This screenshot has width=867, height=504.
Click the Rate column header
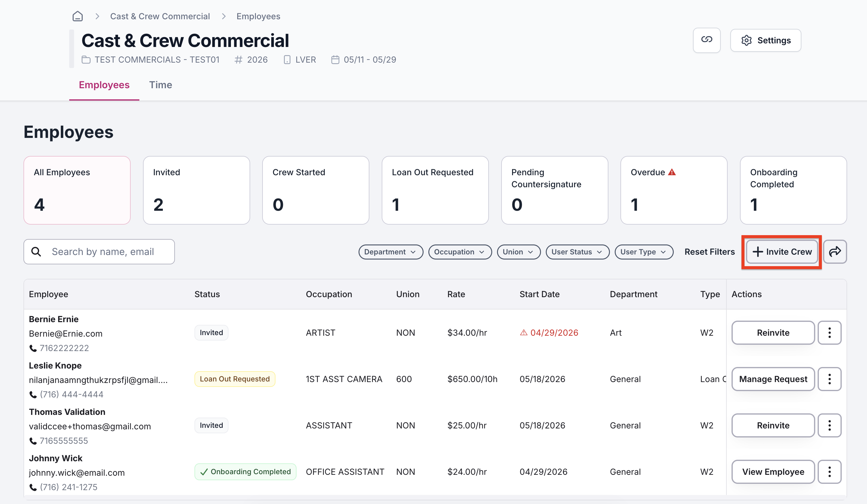[456, 294]
